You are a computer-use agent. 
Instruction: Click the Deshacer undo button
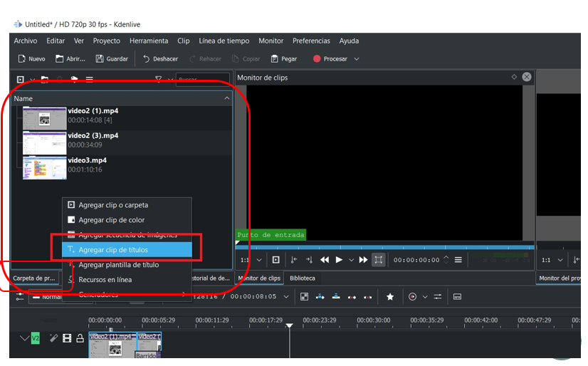160,59
